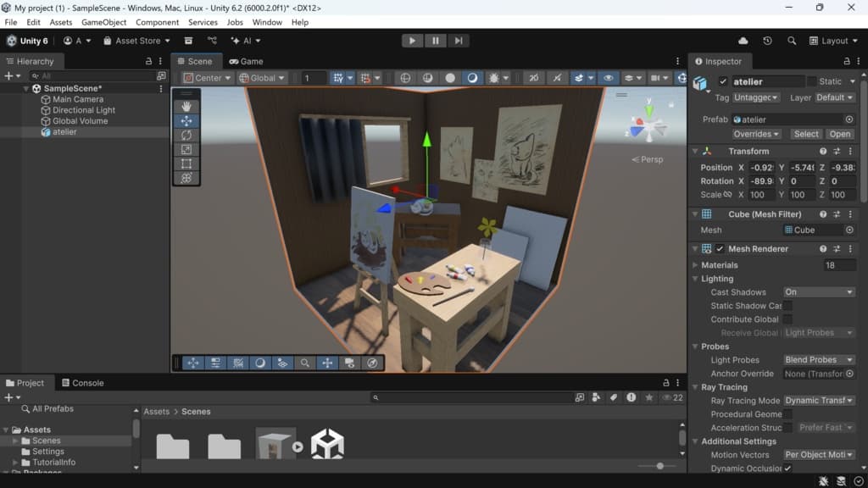Select the Rect transform tool

186,164
